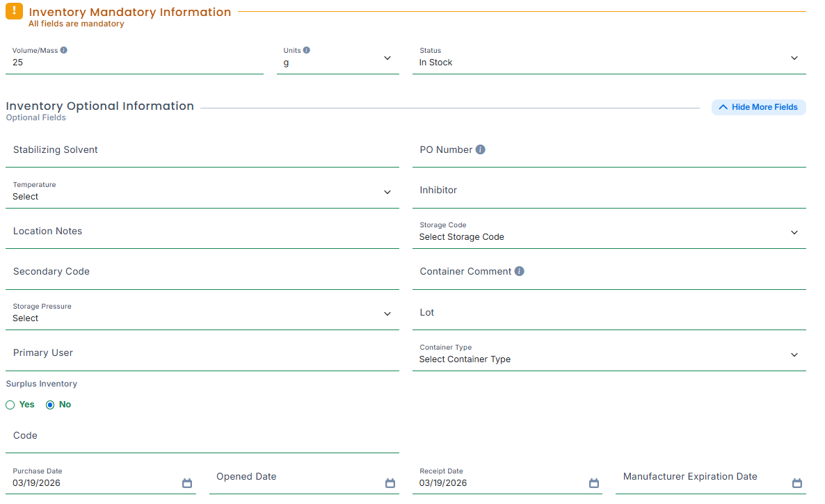Open the Units dropdown
Viewport: 825px width, 504px height.
[338, 58]
